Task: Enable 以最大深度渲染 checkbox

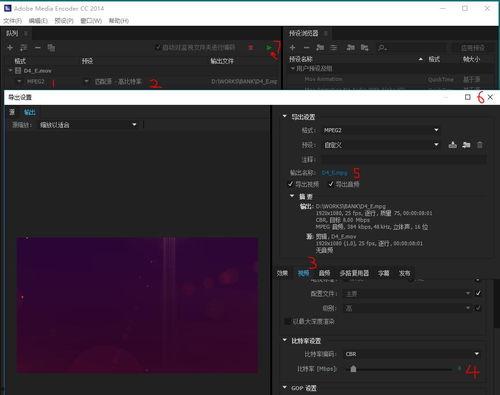Action: point(287,321)
